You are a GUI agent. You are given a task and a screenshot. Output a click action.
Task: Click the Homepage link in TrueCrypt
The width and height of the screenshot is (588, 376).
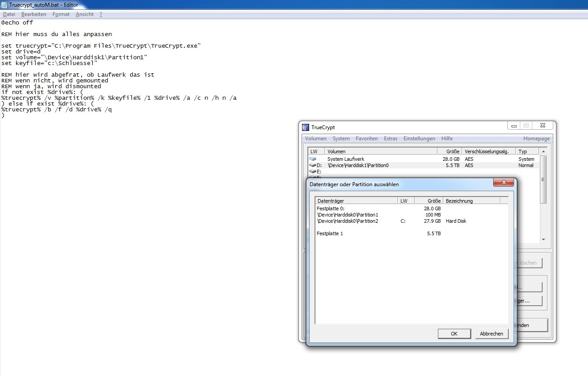(536, 139)
